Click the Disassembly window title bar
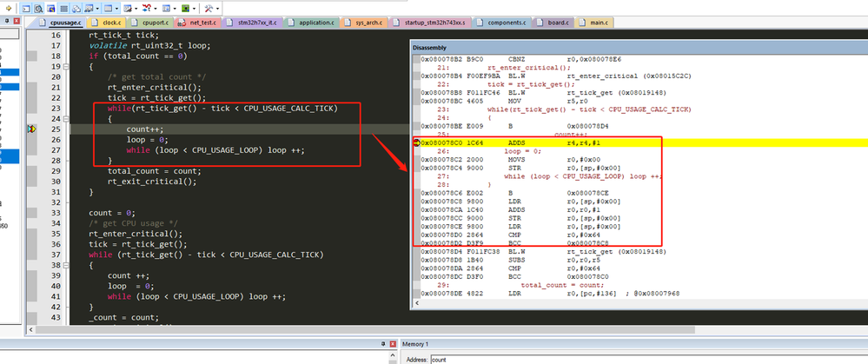The width and height of the screenshot is (868, 364). [x=639, y=48]
